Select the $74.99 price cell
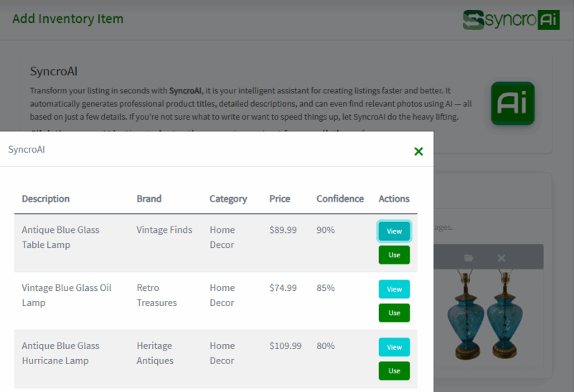 [x=283, y=288]
